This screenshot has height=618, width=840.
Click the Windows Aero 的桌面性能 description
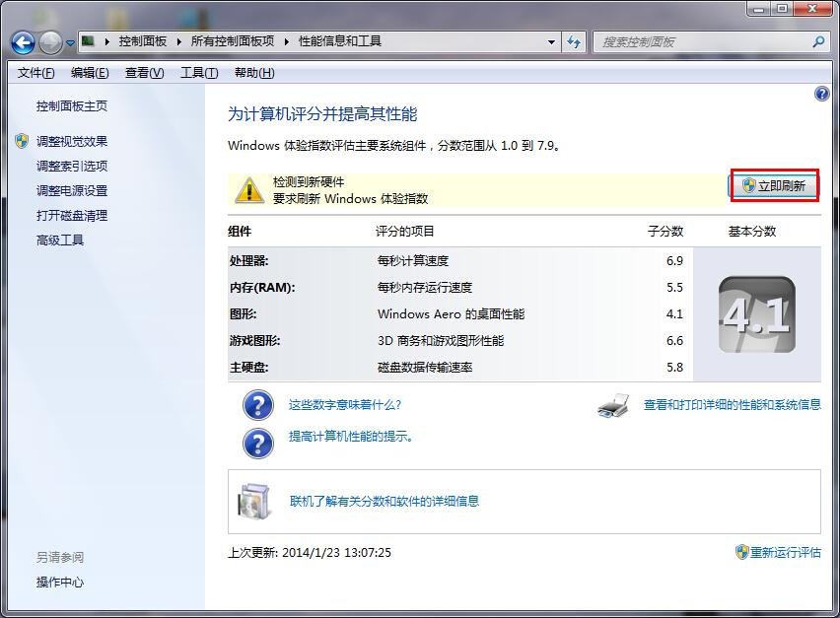(x=452, y=314)
